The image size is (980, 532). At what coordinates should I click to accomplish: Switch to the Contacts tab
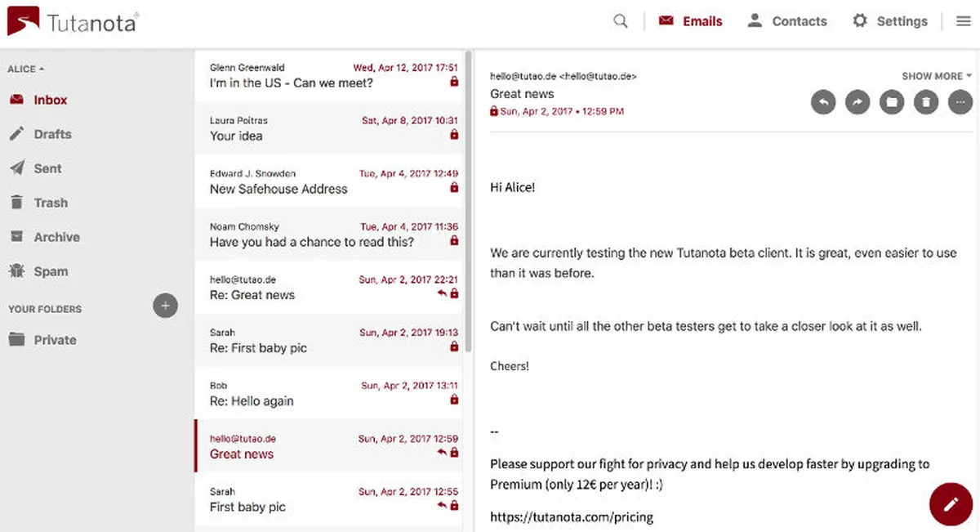point(787,21)
